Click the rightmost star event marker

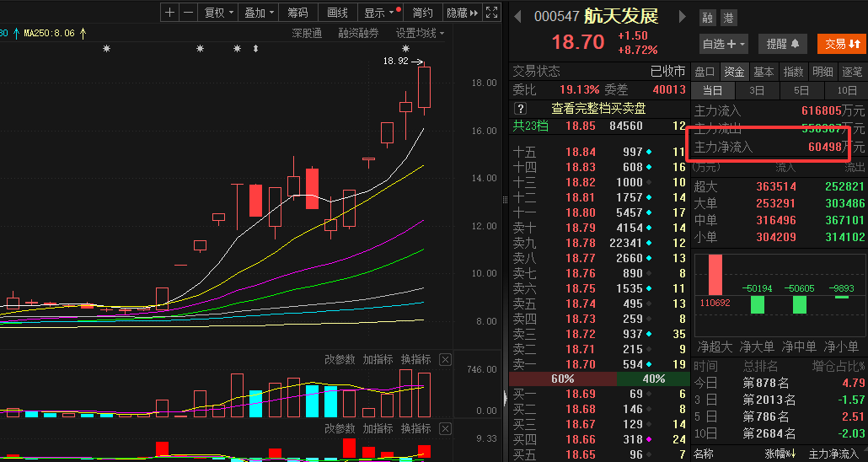coord(405,49)
